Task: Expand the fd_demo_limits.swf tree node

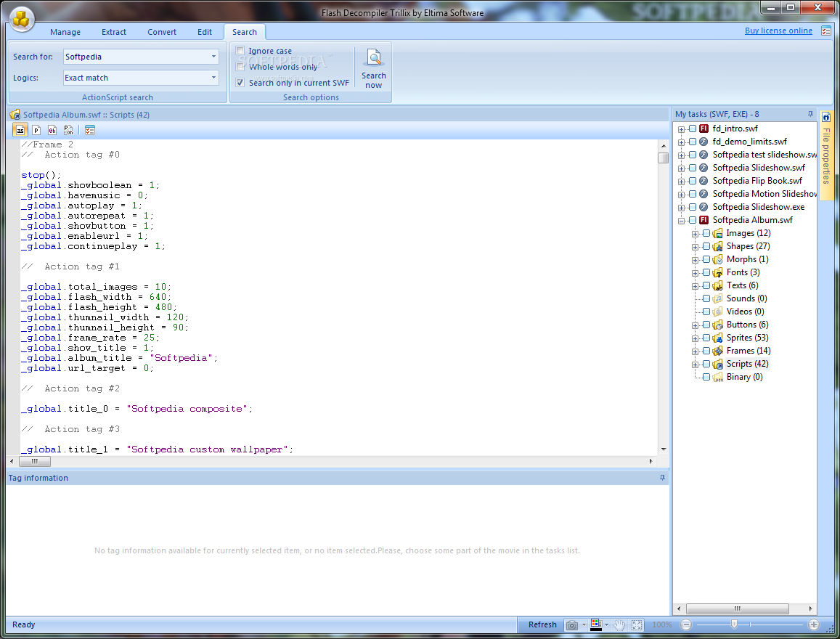Action: pos(682,142)
